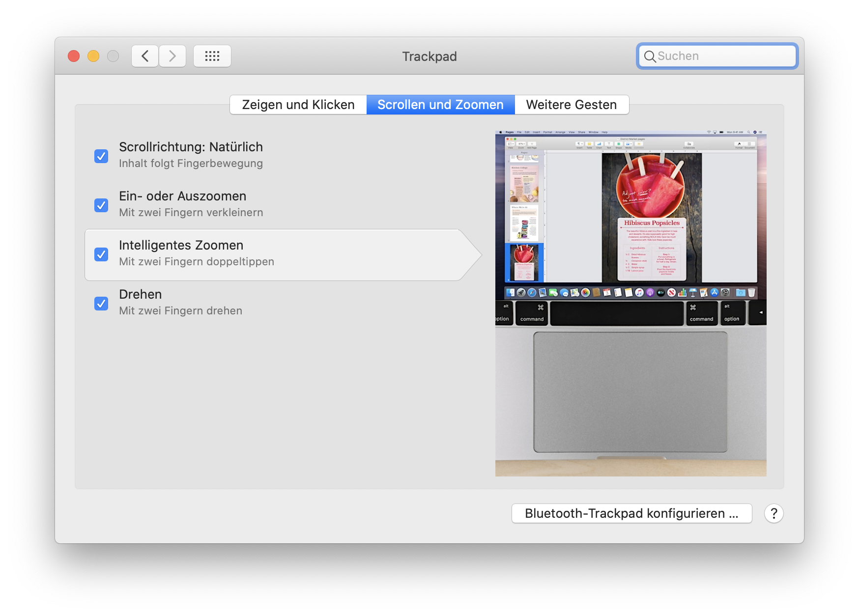Highlight the Ein- oder Auszoomen label

point(182,196)
